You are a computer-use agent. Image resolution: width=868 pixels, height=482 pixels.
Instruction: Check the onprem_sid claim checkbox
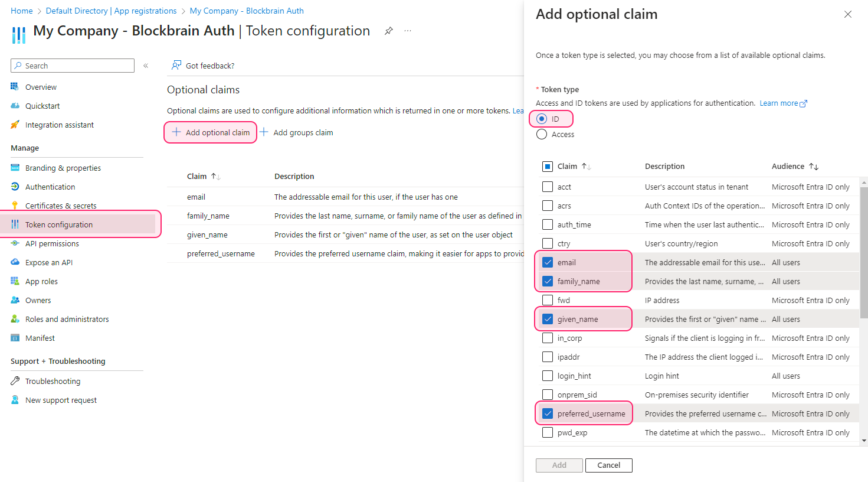point(548,395)
